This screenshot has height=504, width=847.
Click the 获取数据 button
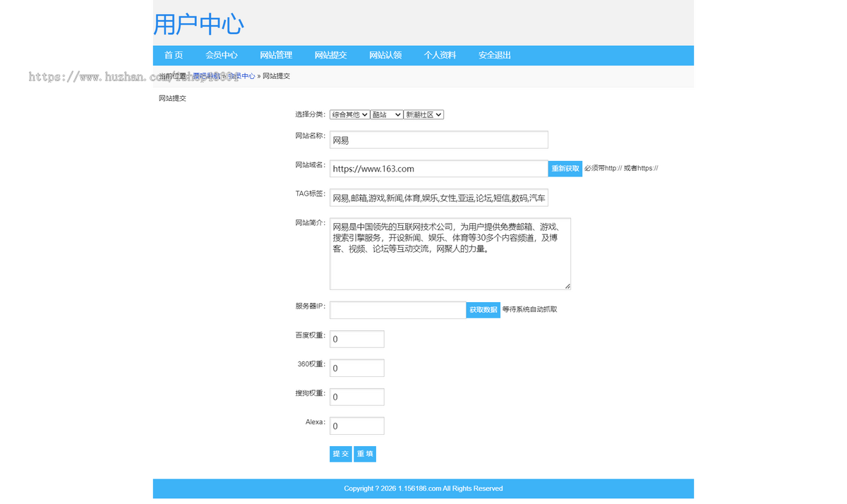(x=483, y=310)
